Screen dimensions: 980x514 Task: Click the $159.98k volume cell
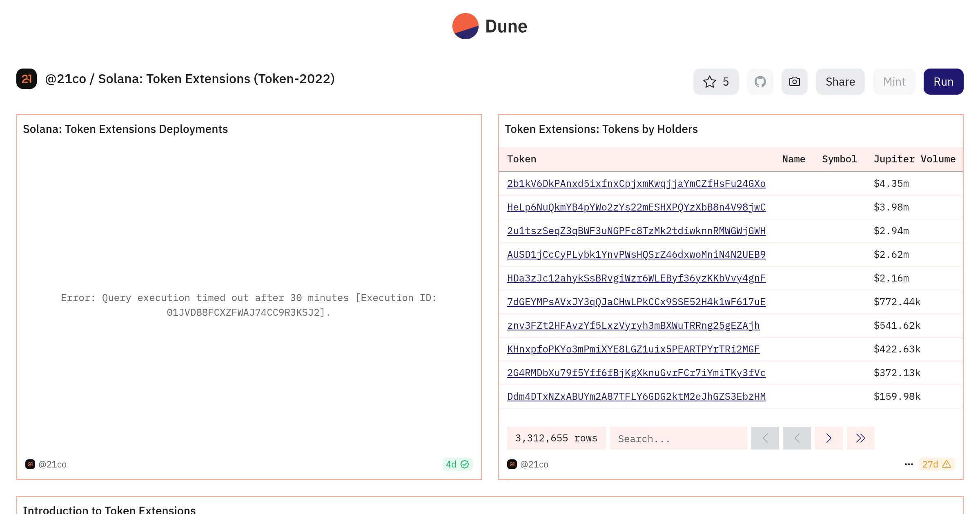pos(897,397)
